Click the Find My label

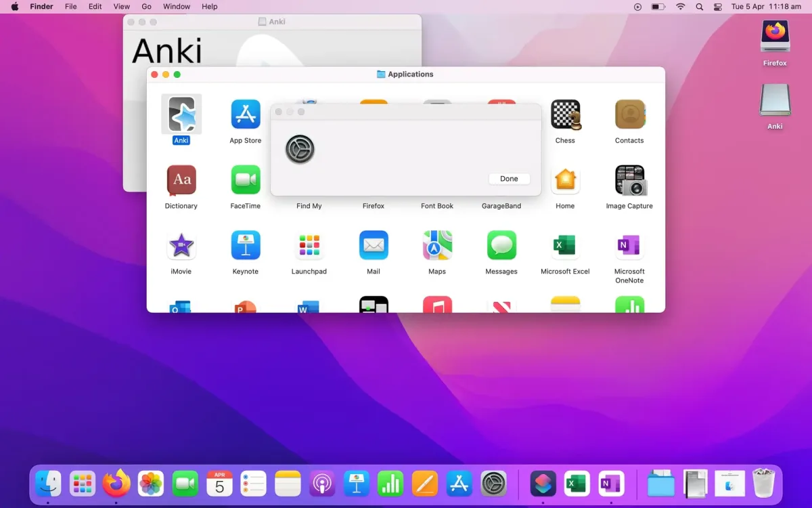point(309,206)
